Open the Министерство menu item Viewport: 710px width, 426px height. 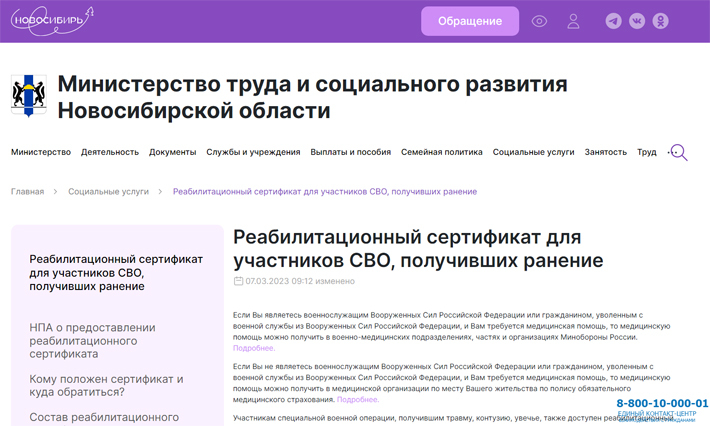(x=41, y=152)
